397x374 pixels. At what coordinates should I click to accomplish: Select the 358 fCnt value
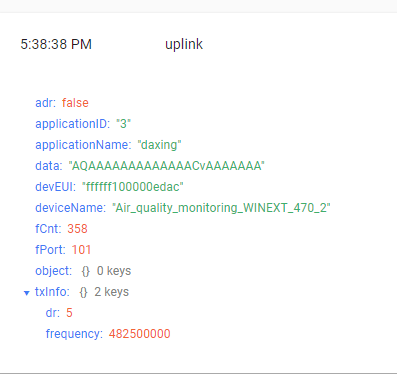(x=77, y=229)
